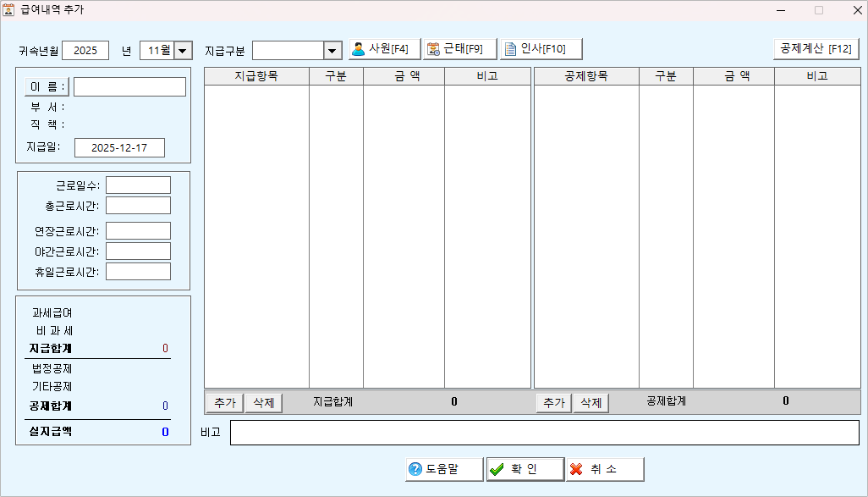The width and height of the screenshot is (868, 497).
Task: Close the 급여내역 추가 window
Action: point(857,10)
